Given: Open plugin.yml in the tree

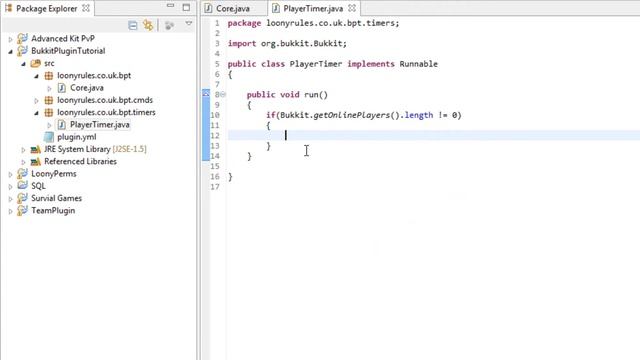Looking at the screenshot, I should (76, 137).
